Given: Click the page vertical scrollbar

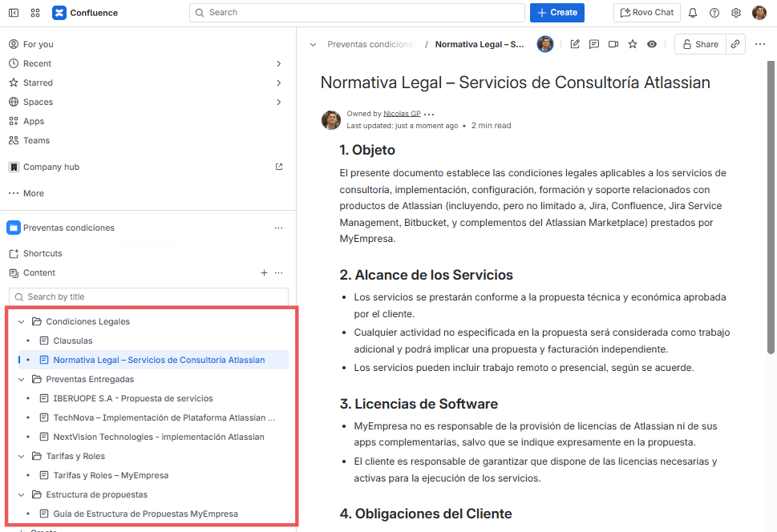Looking at the screenshot, I should tap(771, 208).
